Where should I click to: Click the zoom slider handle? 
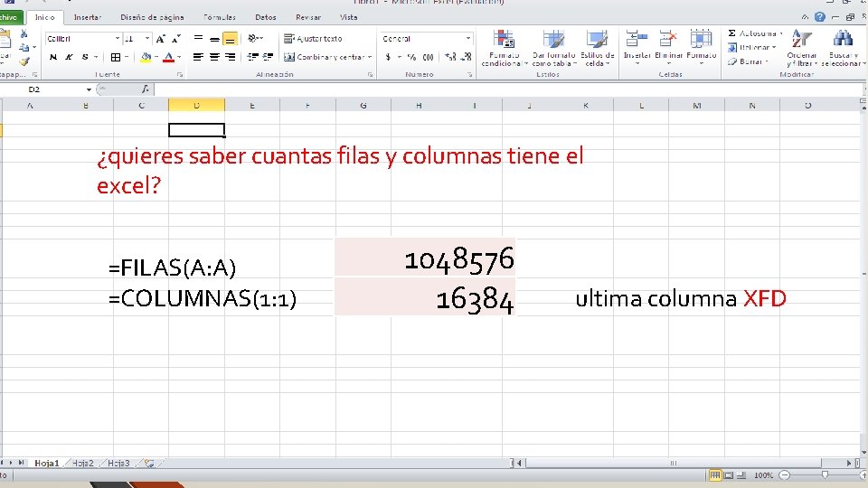point(825,474)
